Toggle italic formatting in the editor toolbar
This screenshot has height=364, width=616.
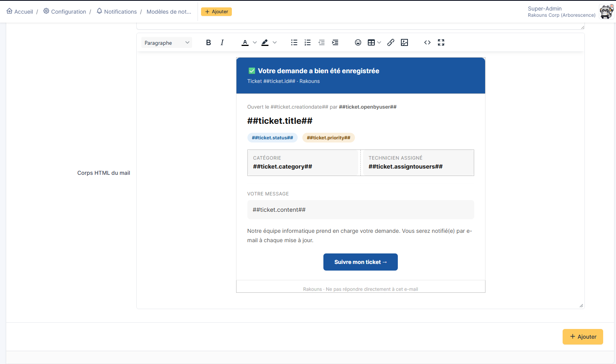(222, 42)
